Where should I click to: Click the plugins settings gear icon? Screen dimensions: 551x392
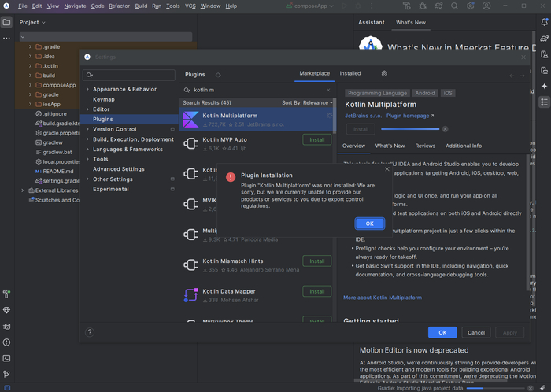click(384, 73)
